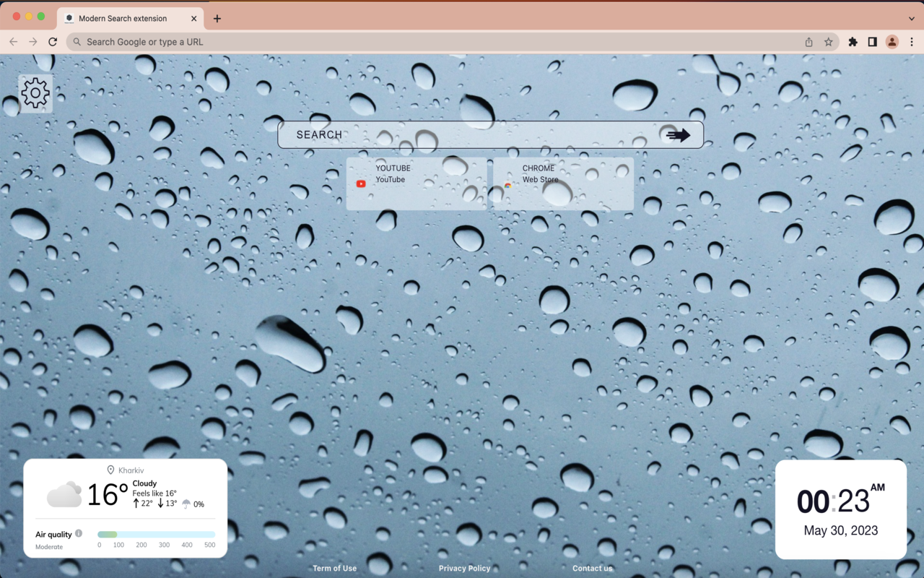
Task: Click the red YouTube logo icon
Action: tap(361, 184)
